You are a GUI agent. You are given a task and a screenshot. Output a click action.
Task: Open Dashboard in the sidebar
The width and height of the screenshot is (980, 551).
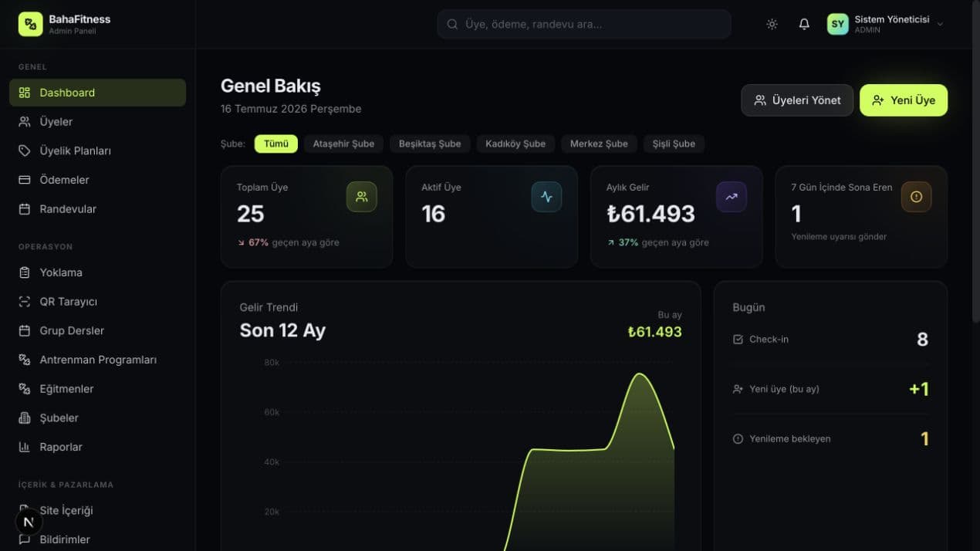click(x=97, y=93)
